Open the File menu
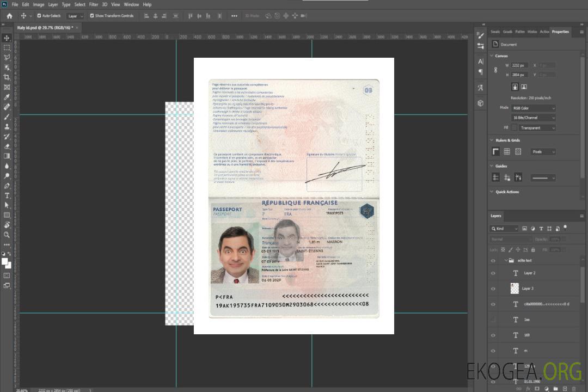Image resolution: width=588 pixels, height=392 pixels. (15, 4)
